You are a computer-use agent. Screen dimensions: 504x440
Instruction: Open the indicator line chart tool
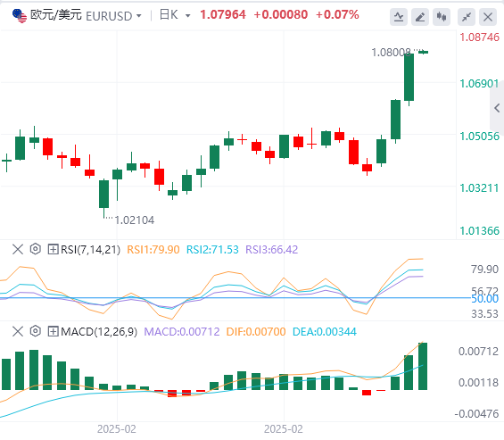[399, 17]
